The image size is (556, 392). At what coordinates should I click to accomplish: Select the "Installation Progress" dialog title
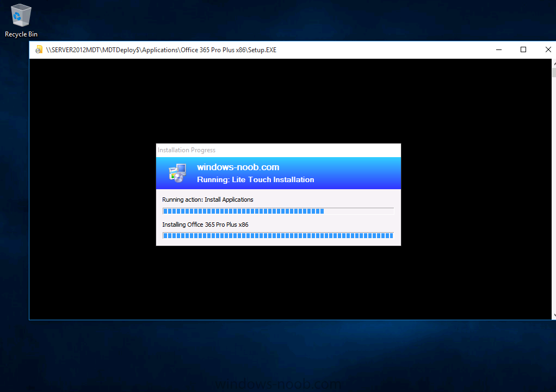(187, 150)
